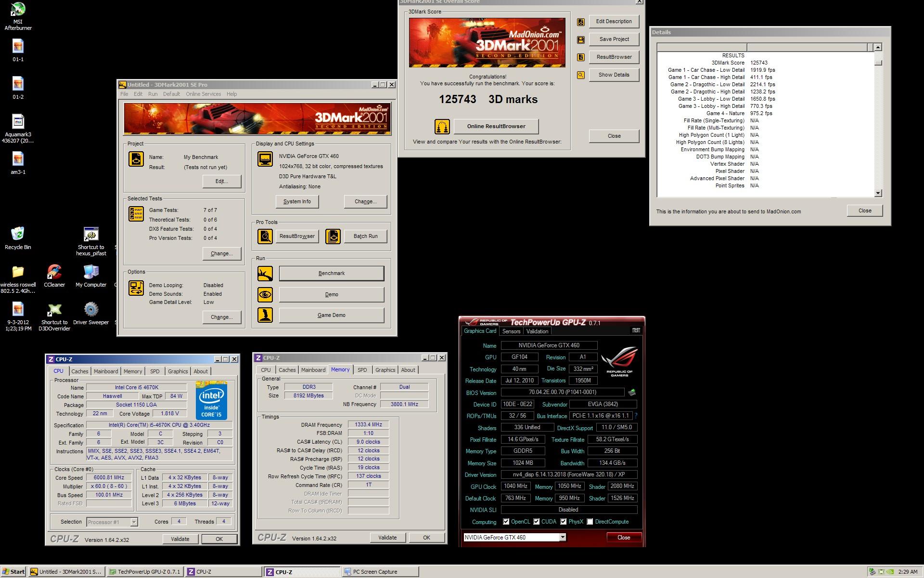
Task: Click the Save Project floppy icon
Action: point(581,39)
